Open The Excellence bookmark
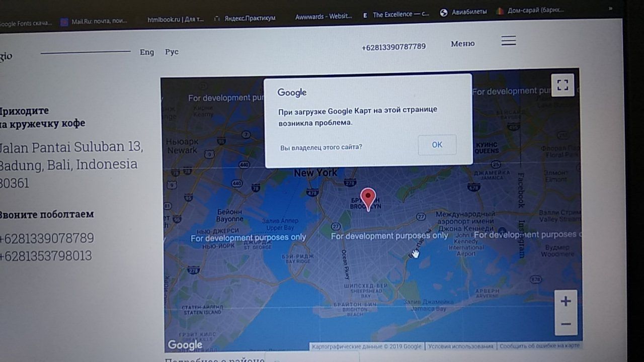 pos(396,15)
